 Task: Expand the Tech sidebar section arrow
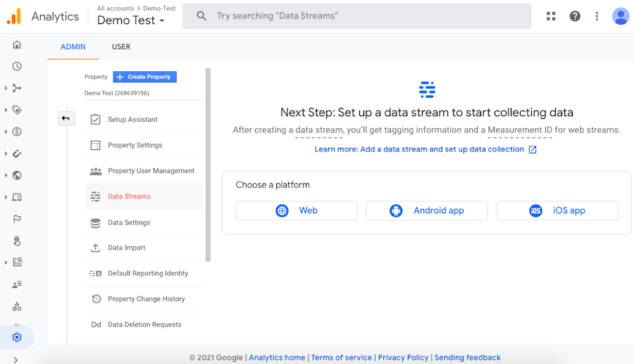tap(6, 197)
